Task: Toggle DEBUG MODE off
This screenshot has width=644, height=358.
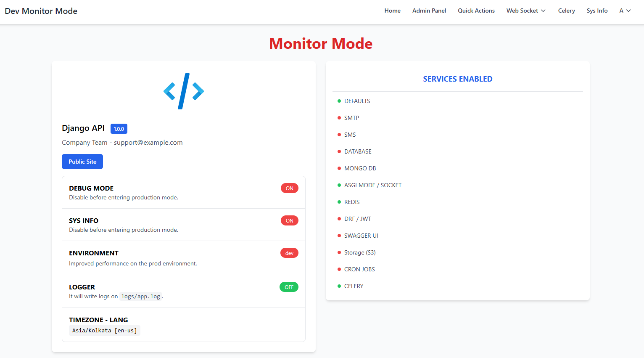Action: coord(289,188)
